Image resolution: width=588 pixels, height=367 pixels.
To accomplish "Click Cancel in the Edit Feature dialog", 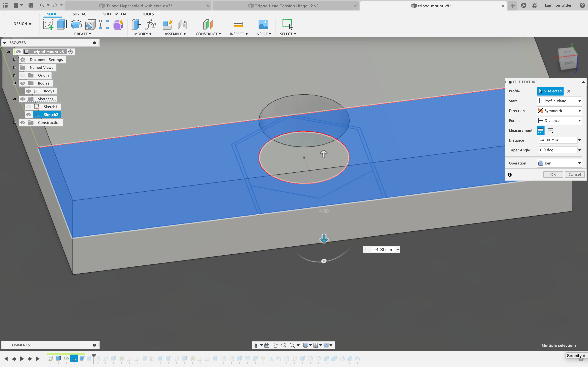I will (x=574, y=174).
